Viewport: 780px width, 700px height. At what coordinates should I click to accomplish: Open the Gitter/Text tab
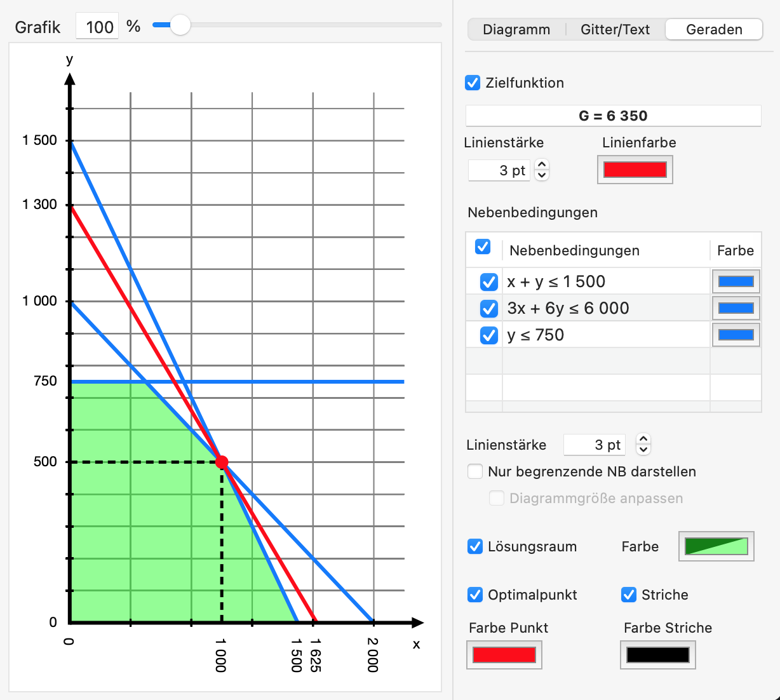614,29
